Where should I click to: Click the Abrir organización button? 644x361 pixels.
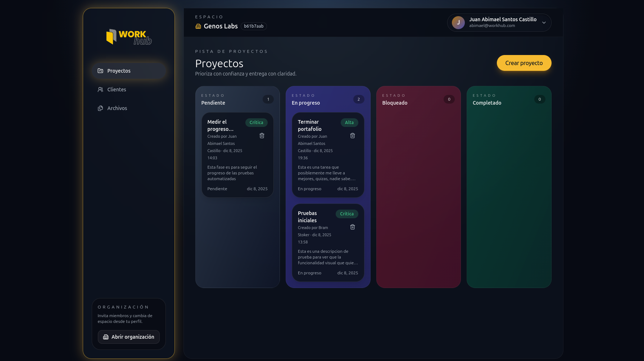(x=128, y=337)
